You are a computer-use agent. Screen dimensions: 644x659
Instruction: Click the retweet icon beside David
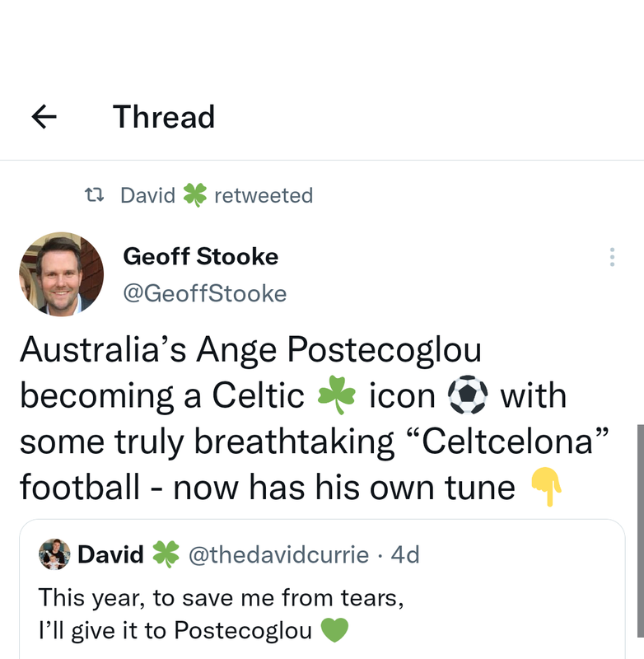click(96, 195)
